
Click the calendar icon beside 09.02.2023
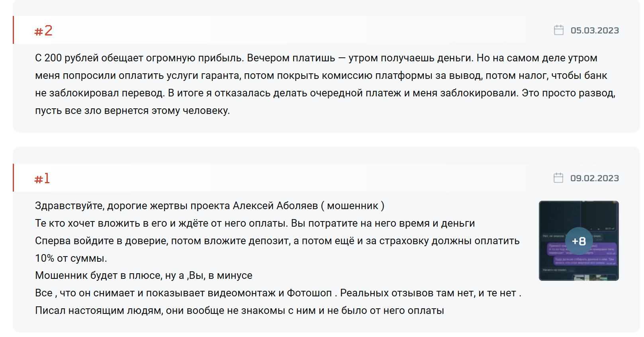558,178
